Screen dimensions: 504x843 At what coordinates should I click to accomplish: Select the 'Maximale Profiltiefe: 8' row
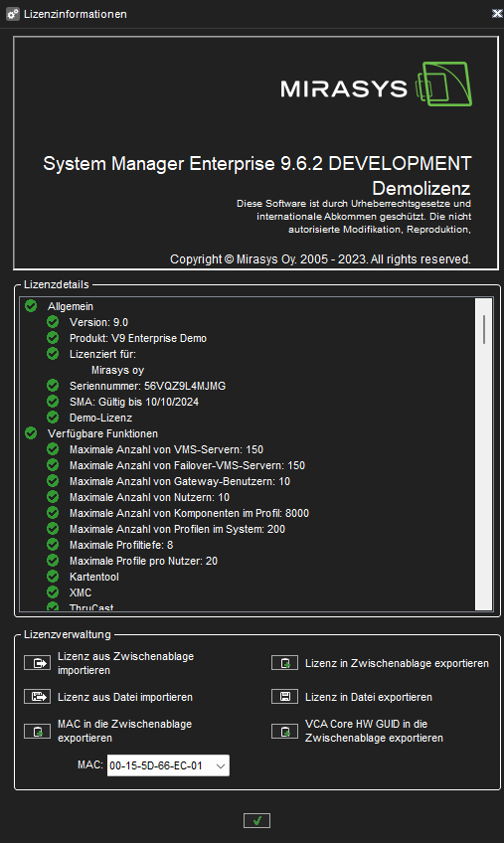(121, 545)
